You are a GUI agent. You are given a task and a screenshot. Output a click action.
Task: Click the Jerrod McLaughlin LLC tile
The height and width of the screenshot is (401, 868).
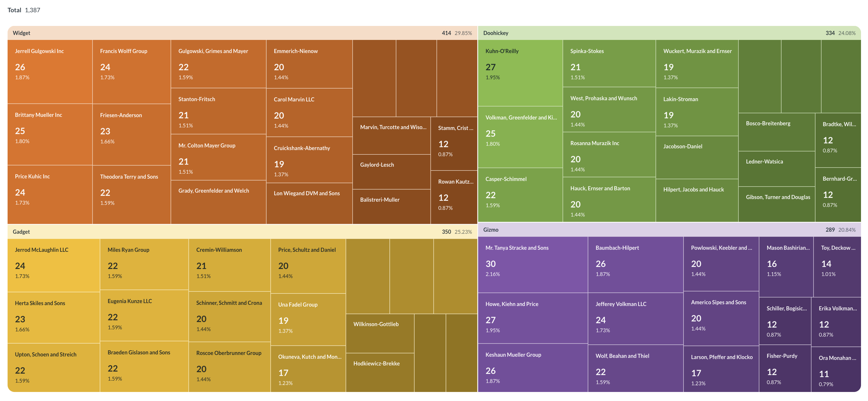tap(54, 265)
